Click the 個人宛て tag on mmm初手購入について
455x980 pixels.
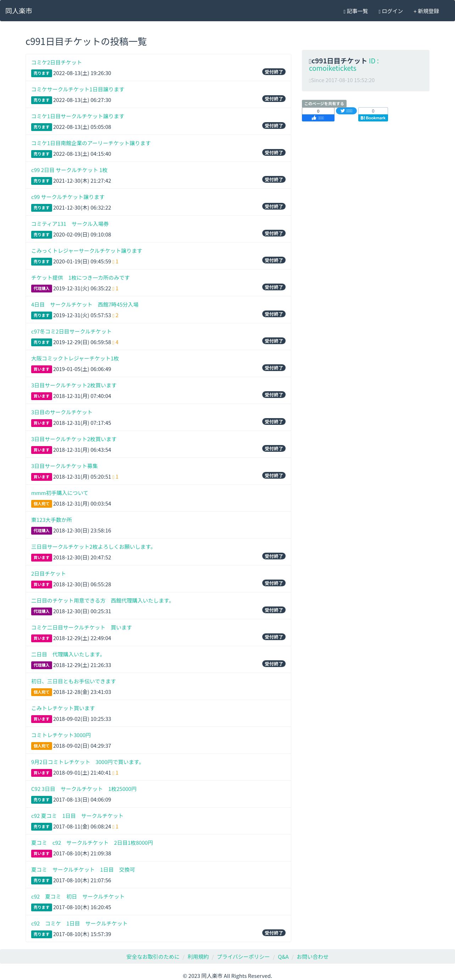(41, 504)
